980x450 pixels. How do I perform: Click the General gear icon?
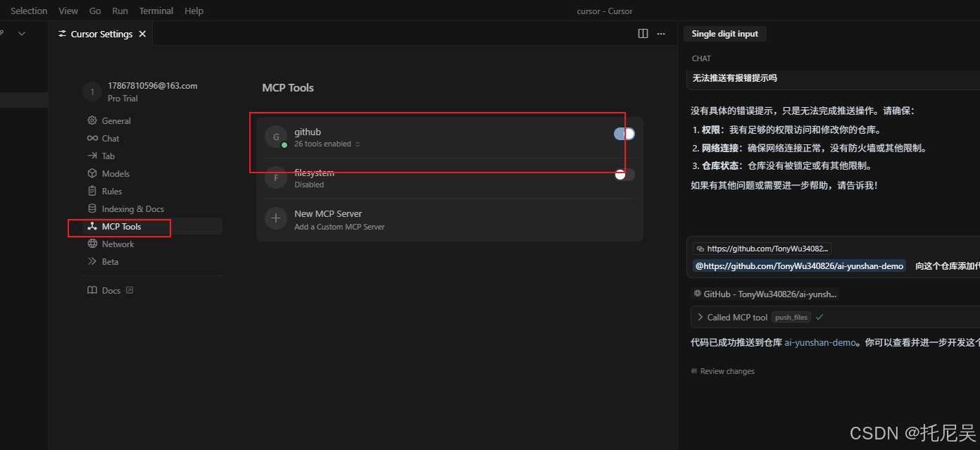coord(92,120)
